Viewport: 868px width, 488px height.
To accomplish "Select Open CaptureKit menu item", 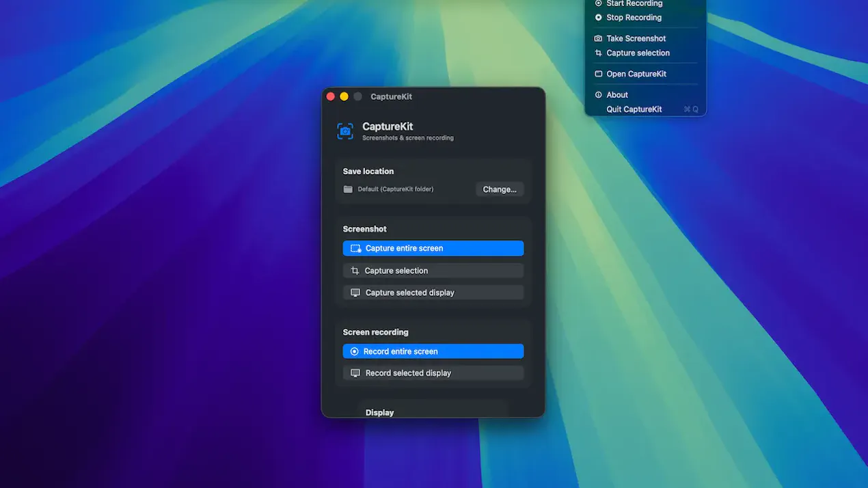I will pyautogui.click(x=645, y=74).
